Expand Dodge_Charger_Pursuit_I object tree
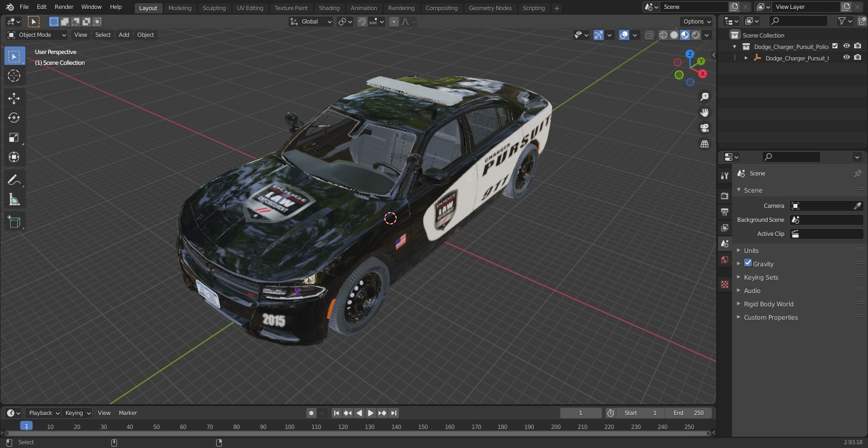The height and width of the screenshot is (448, 868). pos(746,58)
